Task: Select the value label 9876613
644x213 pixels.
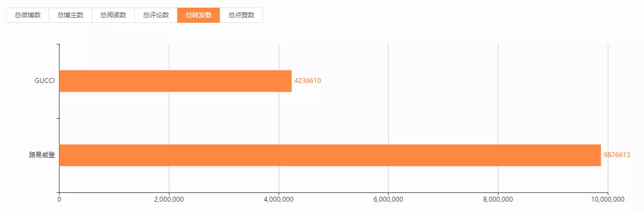Action: [617, 155]
